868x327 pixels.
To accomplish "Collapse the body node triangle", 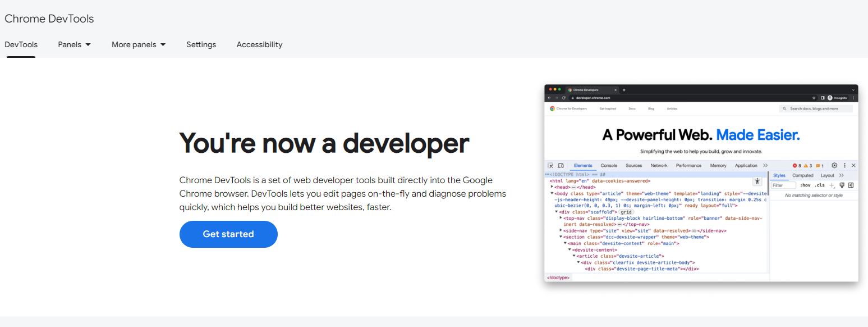I will (552, 193).
